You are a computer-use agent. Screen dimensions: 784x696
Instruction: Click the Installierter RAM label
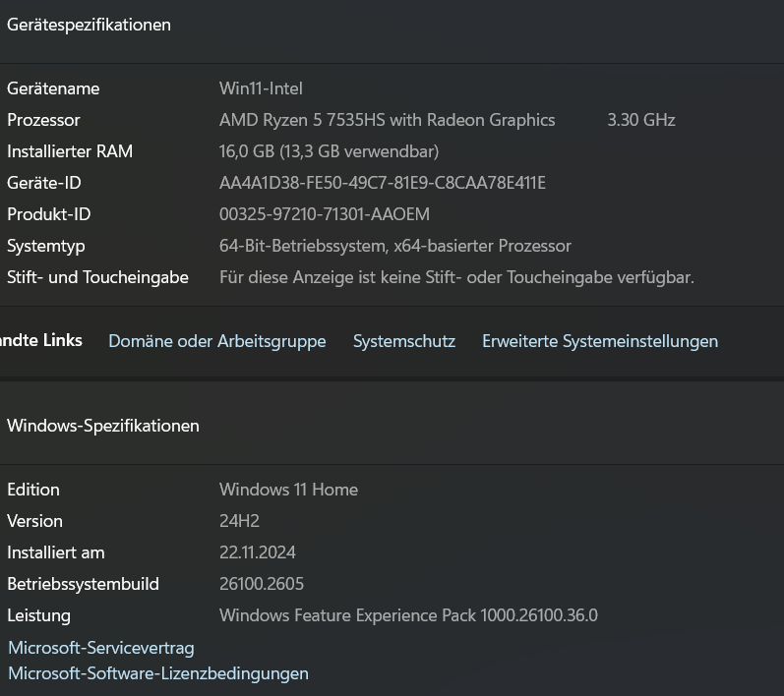[70, 151]
